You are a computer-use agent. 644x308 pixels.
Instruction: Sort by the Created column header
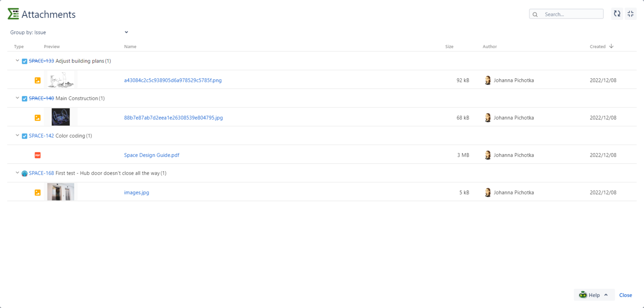pyautogui.click(x=597, y=47)
